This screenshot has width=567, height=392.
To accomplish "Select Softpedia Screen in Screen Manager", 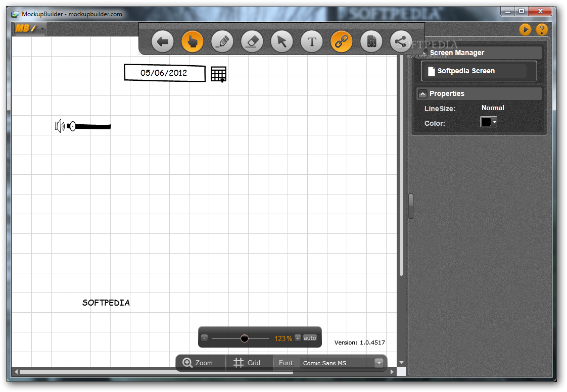I will [x=479, y=71].
